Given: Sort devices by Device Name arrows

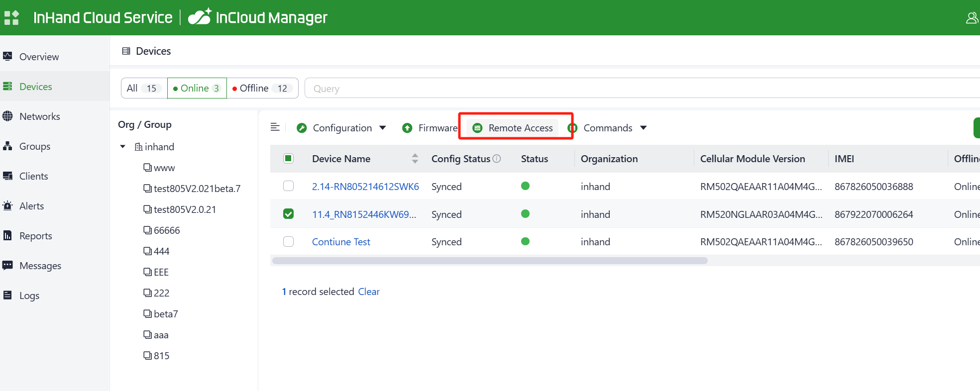Looking at the screenshot, I should pos(415,159).
